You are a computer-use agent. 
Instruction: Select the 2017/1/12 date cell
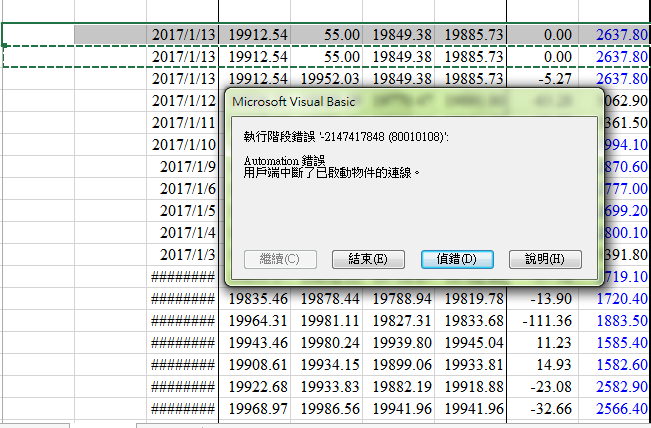pos(182,100)
